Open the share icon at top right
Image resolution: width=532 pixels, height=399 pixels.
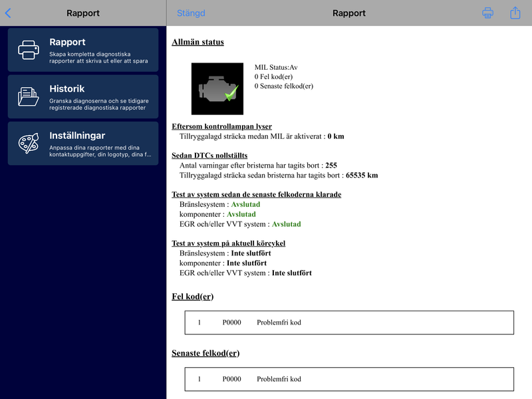[515, 13]
